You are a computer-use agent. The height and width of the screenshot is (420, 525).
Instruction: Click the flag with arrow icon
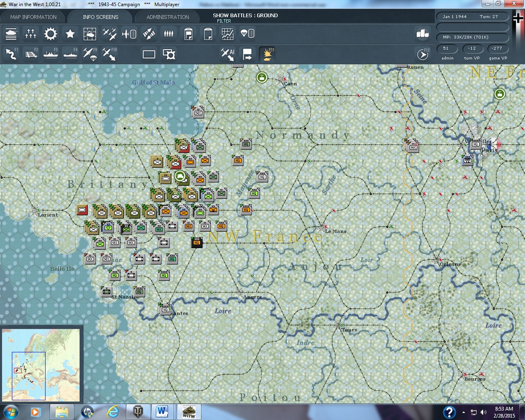[247, 54]
